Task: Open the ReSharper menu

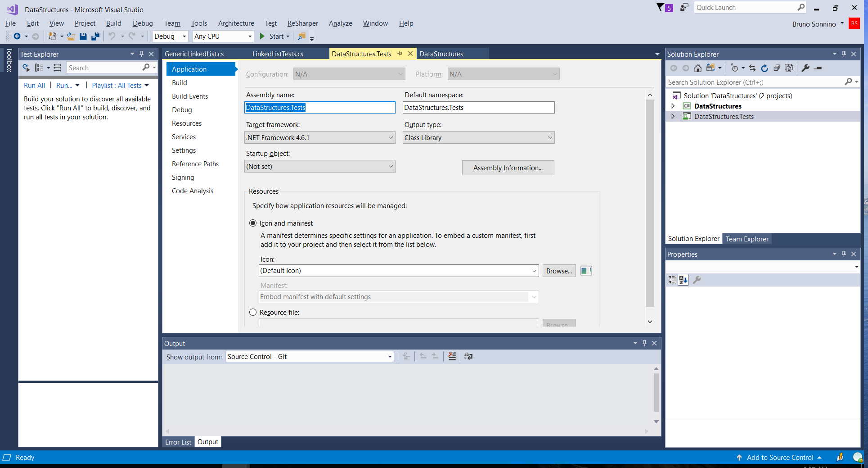Action: (302, 23)
